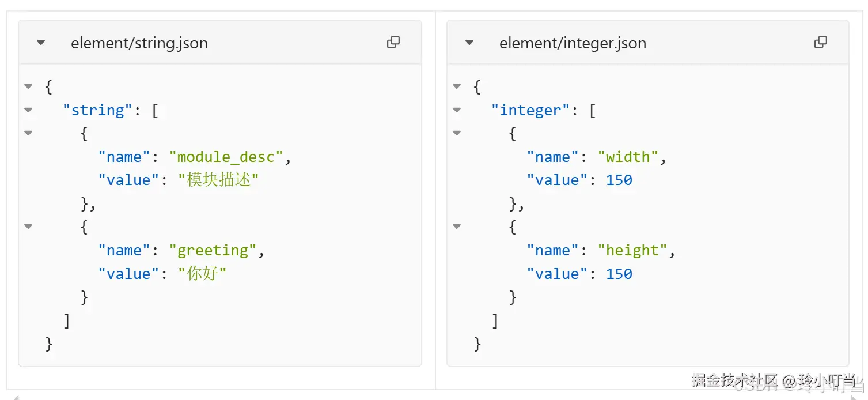Screen dimensions: 868x400
Task: Select the element/integer.json header title
Action: pyautogui.click(x=573, y=42)
